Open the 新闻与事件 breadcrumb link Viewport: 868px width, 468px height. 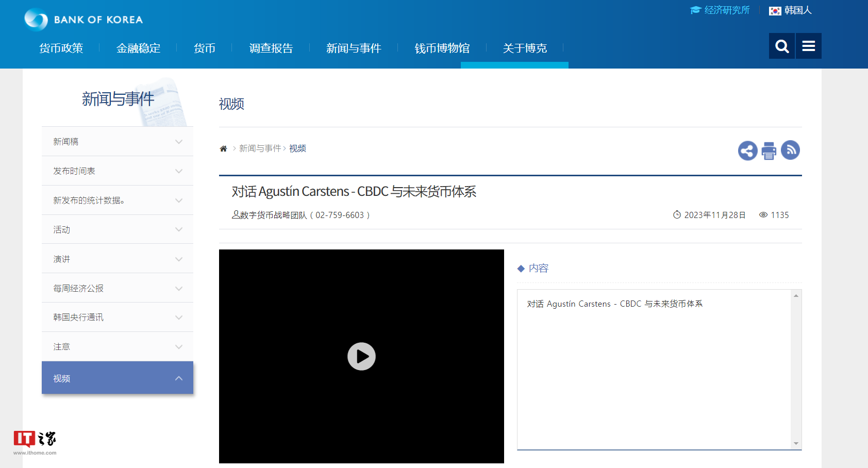pyautogui.click(x=260, y=148)
